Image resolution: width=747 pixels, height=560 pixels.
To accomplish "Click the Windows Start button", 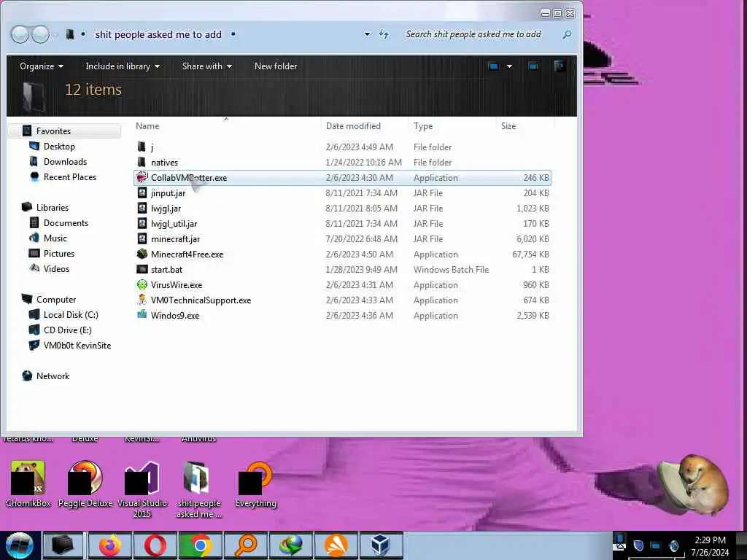I will click(19, 545).
